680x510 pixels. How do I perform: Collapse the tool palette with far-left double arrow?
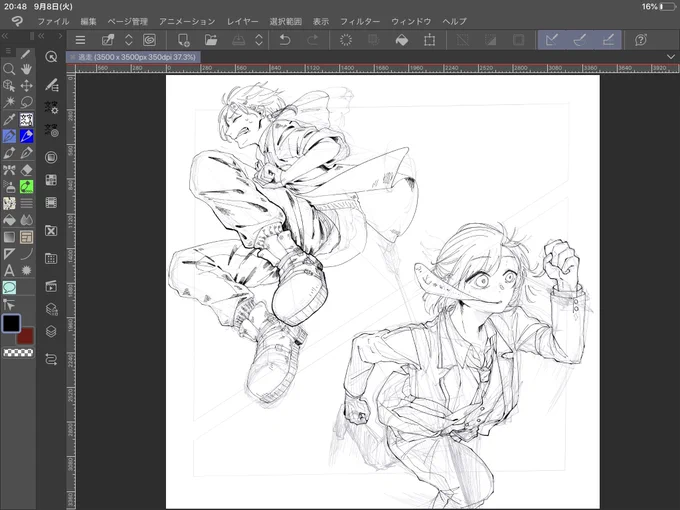pos(5,36)
